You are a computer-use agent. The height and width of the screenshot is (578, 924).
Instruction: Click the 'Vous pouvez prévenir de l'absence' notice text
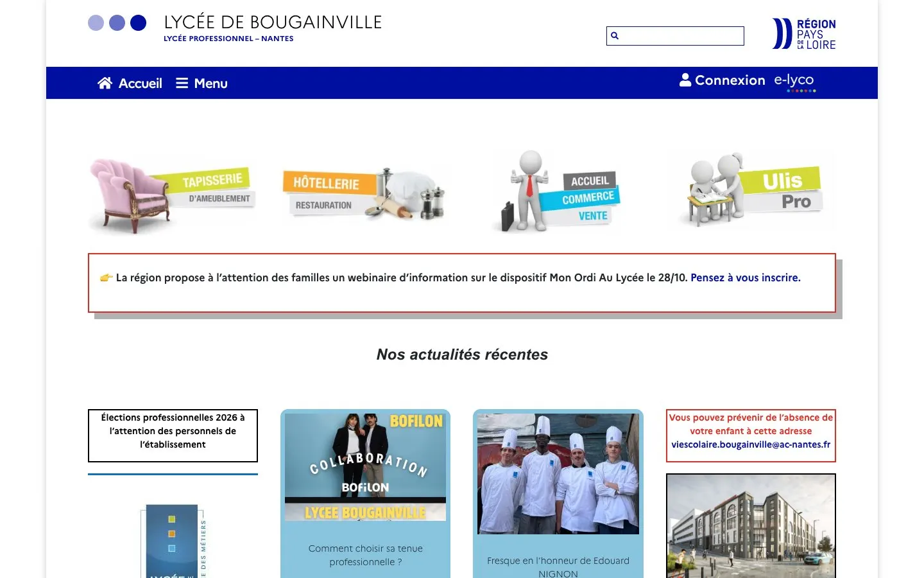point(751,424)
